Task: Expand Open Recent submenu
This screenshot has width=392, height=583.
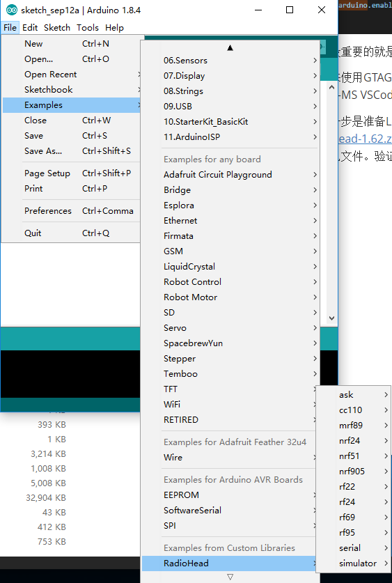Action: (x=71, y=75)
